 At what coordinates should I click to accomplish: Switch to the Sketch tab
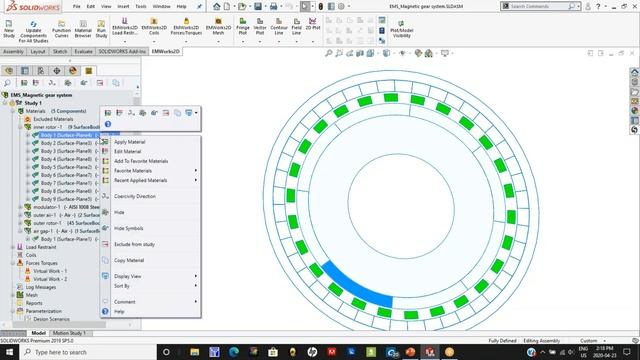60,52
